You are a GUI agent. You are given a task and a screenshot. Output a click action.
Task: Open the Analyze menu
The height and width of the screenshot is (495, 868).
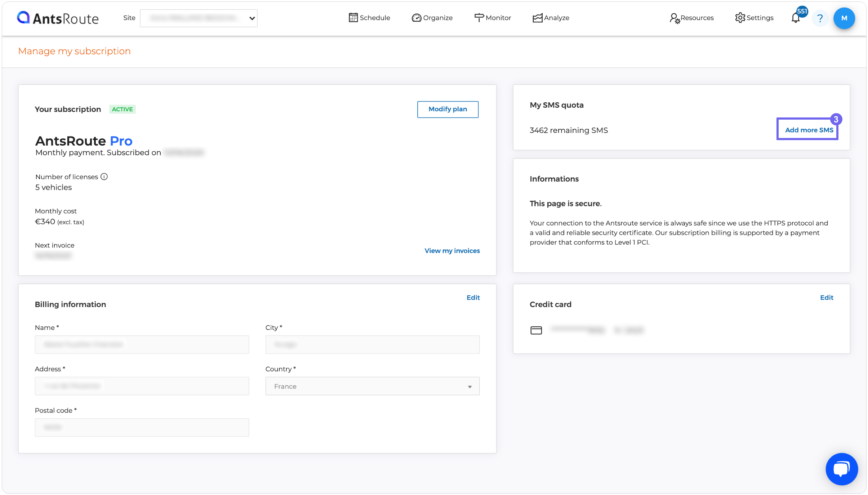(x=551, y=18)
